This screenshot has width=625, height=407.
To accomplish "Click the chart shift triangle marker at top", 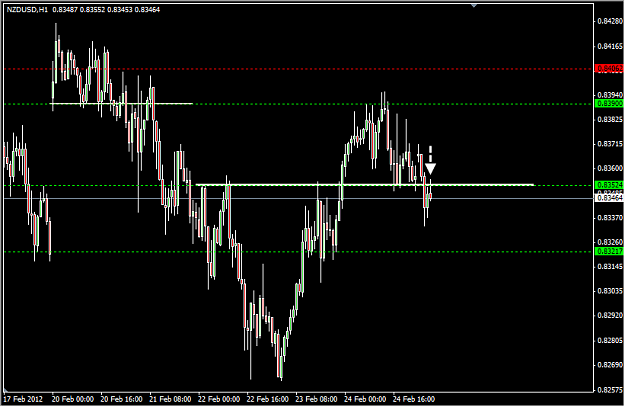I will pyautogui.click(x=474, y=6).
